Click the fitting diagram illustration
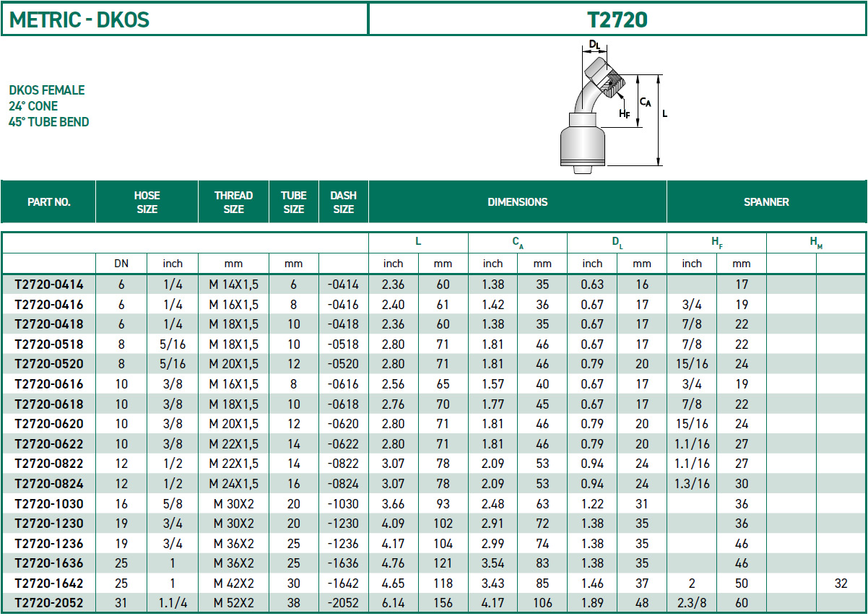868x616 pixels. (x=613, y=106)
